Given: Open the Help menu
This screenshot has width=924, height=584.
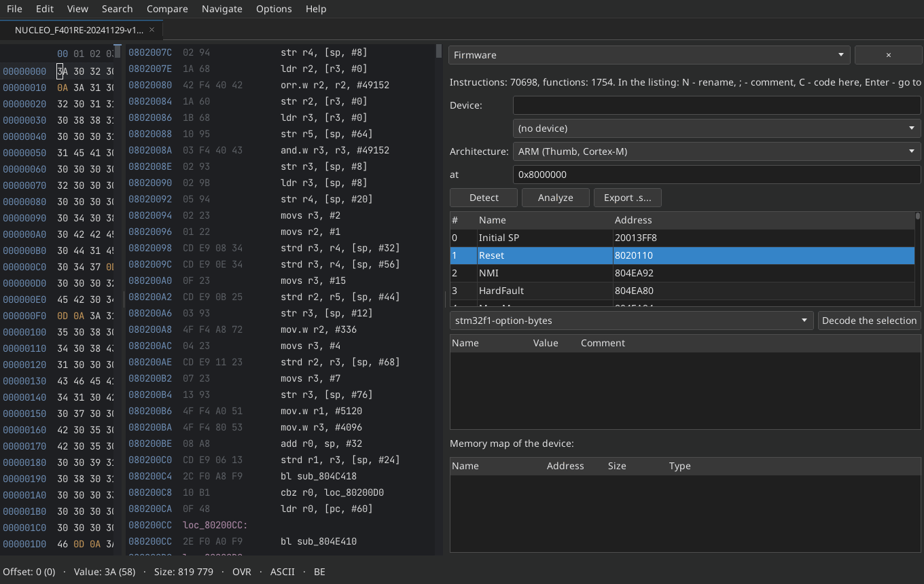Looking at the screenshot, I should (x=316, y=9).
